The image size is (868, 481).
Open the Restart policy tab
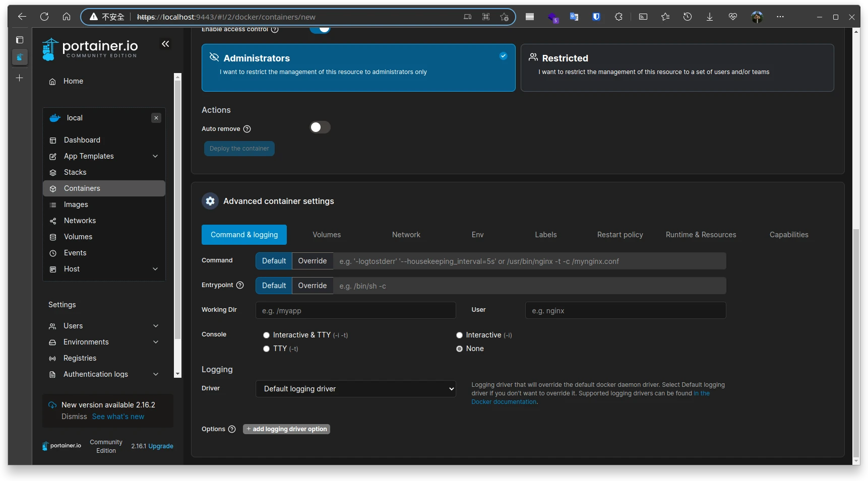(x=619, y=235)
